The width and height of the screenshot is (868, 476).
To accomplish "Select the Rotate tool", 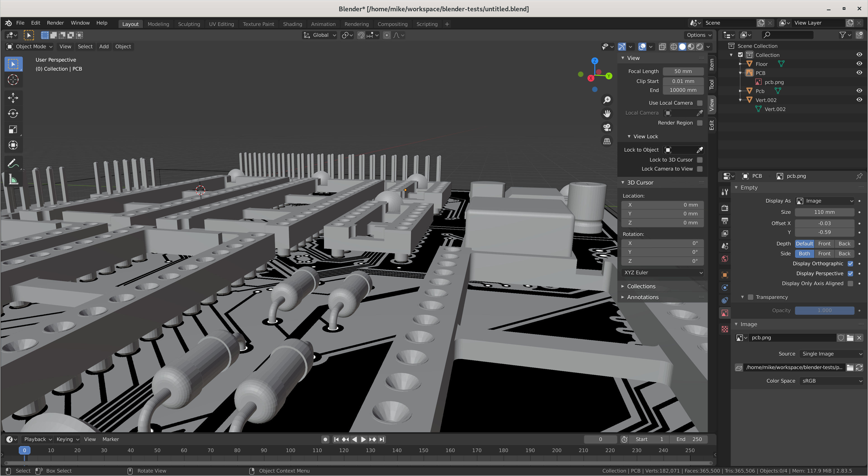I will [x=13, y=113].
